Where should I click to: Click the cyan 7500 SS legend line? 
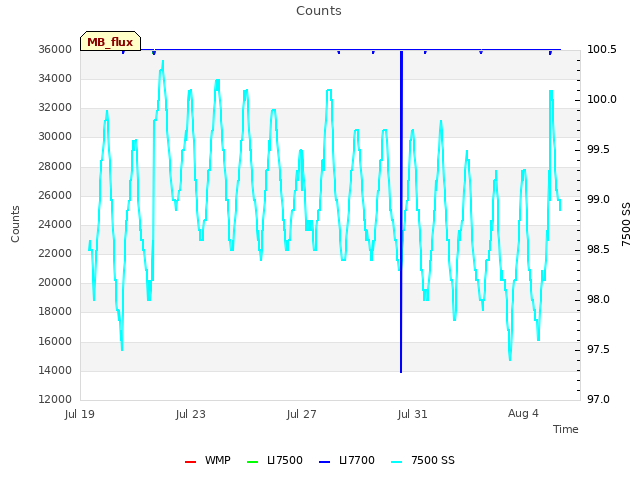(396, 462)
